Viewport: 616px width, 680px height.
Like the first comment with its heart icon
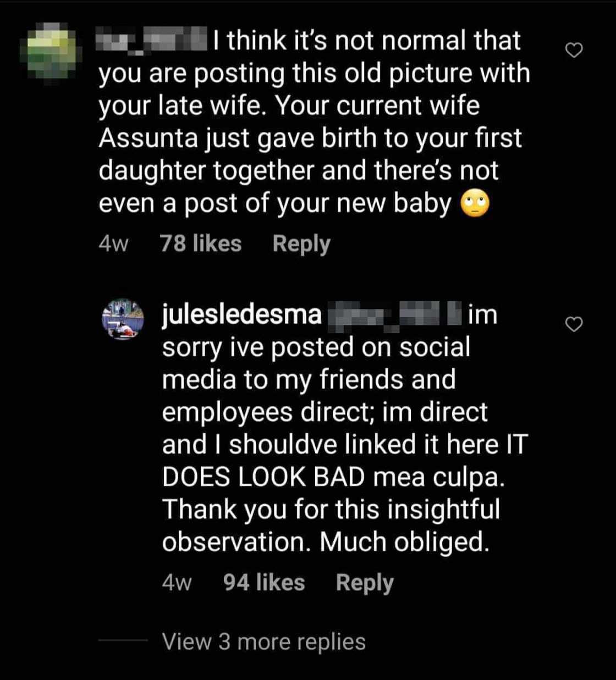574,48
